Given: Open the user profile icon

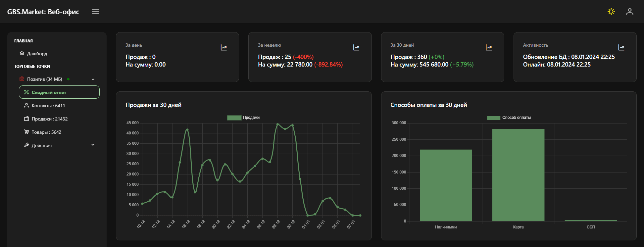Looking at the screenshot, I should click(629, 12).
